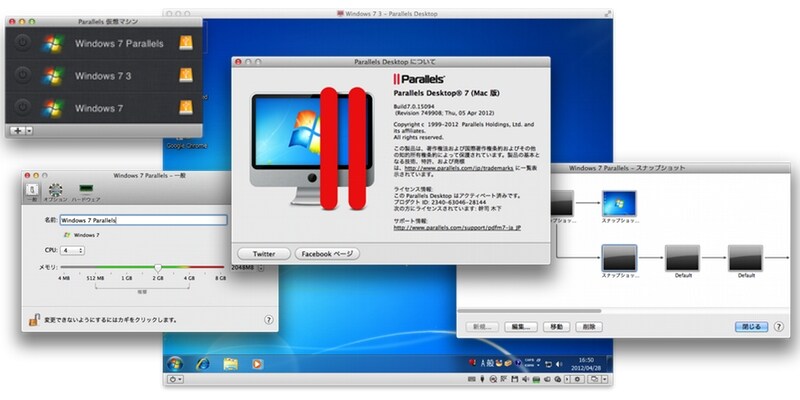This screenshot has width=800, height=400.
Task: Click the Twitter button in About dialog
Action: (264, 254)
